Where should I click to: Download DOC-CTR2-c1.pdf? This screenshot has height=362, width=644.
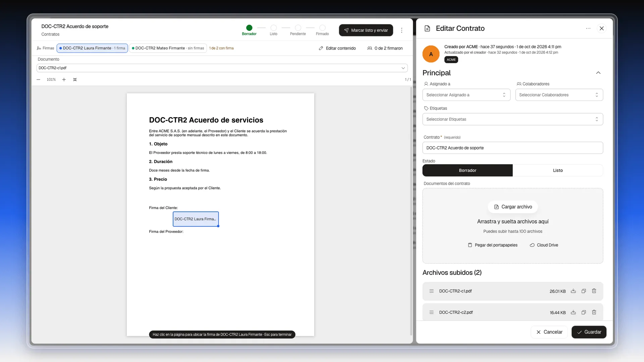point(573,291)
